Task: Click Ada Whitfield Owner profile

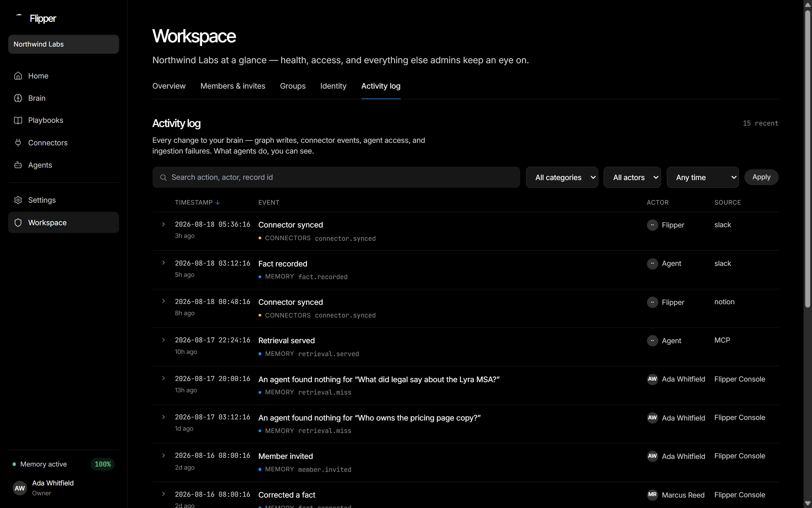Action: (x=63, y=488)
